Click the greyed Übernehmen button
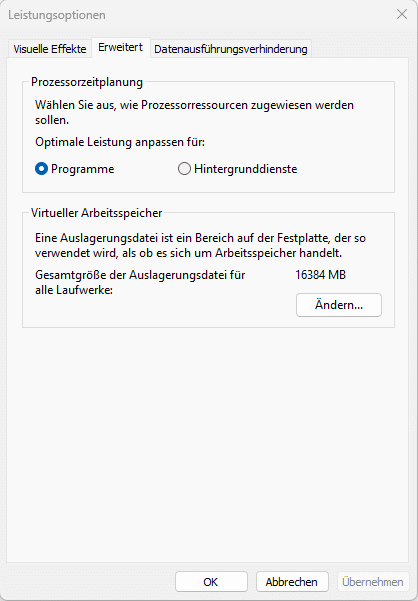 [x=373, y=582]
